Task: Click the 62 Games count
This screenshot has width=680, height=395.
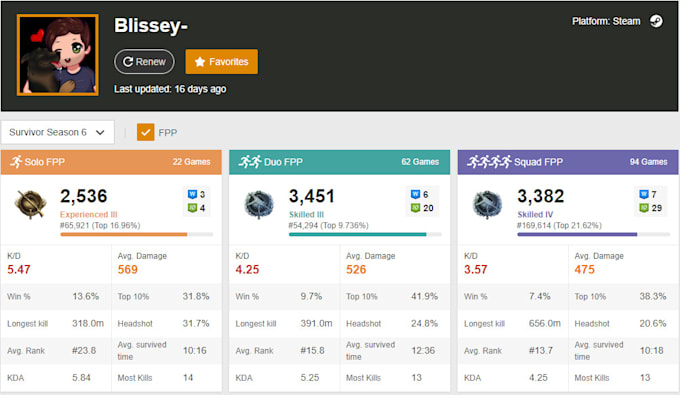Action: pos(420,162)
